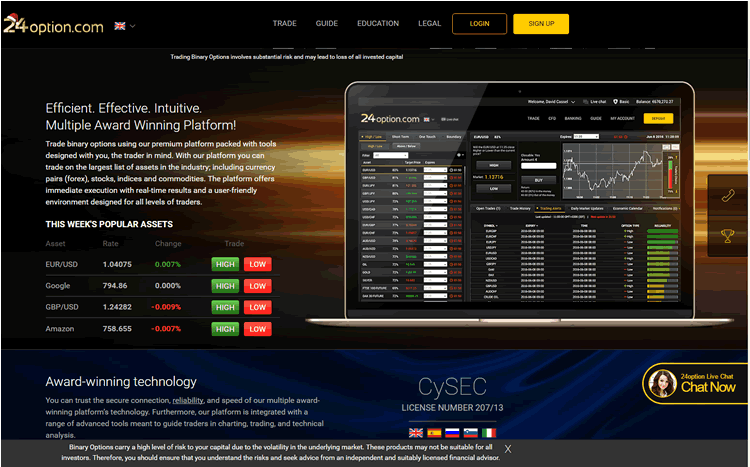Click the 1.04075 rate value

[117, 264]
